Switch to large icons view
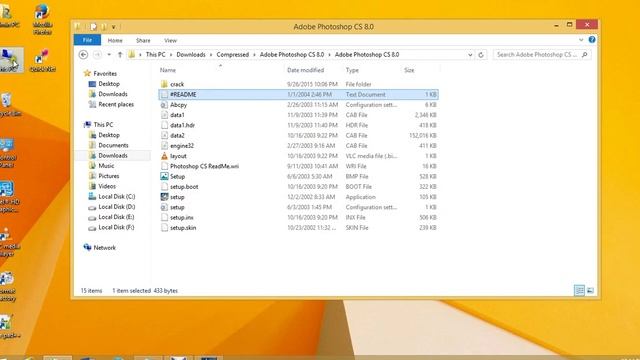This screenshot has width=640, height=360. click(590, 291)
